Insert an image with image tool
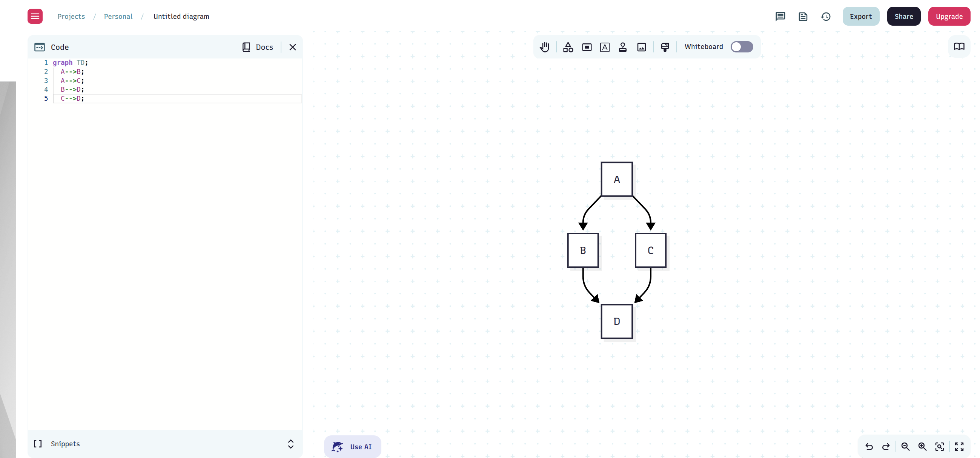 [641, 47]
